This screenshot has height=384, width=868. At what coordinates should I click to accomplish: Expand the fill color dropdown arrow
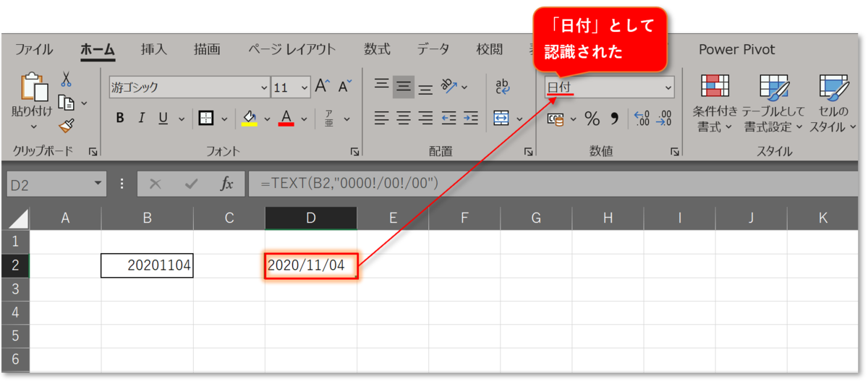point(267,118)
